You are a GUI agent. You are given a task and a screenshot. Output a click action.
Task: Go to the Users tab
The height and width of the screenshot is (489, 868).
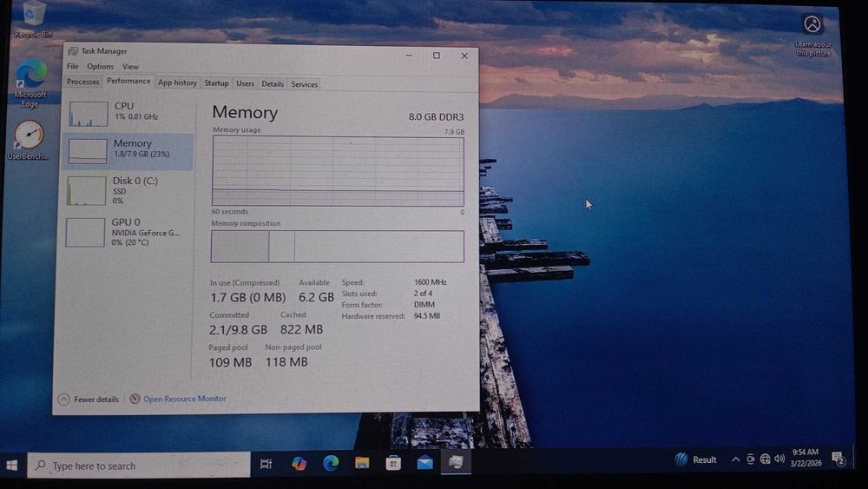tap(246, 83)
